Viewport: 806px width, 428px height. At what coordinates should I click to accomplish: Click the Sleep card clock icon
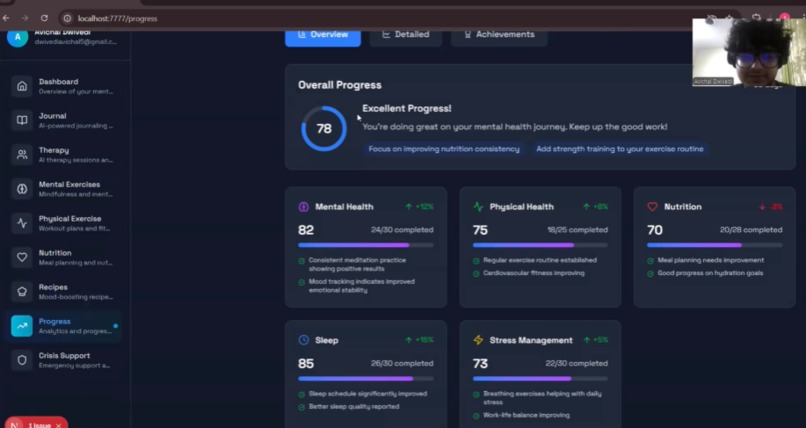[x=303, y=340]
